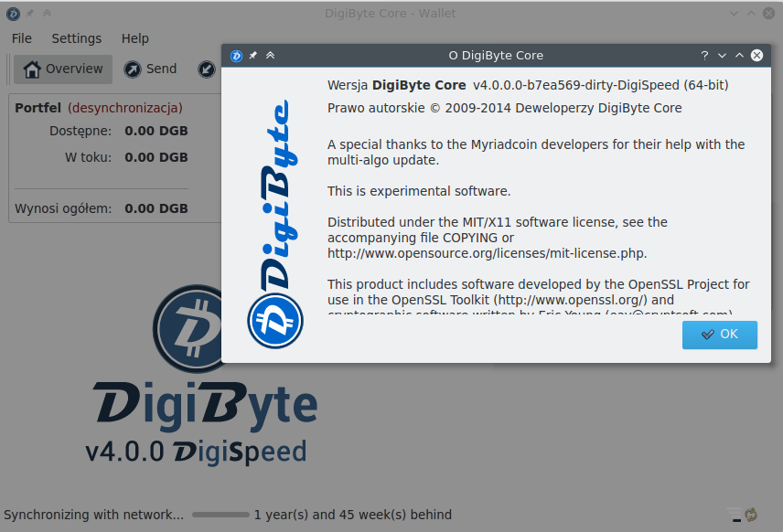The width and height of the screenshot is (783, 532).
Task: Click the "Portfel" heading
Action: (38, 108)
